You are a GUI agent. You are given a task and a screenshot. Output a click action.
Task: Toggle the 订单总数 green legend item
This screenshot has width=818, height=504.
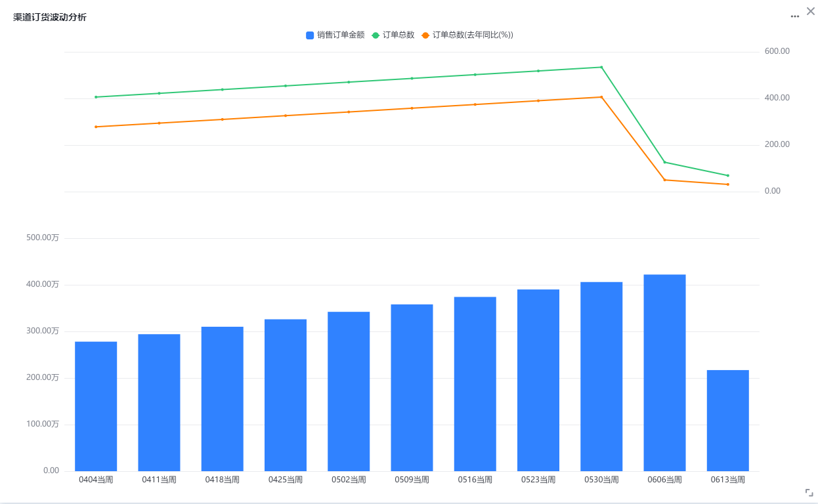click(393, 35)
